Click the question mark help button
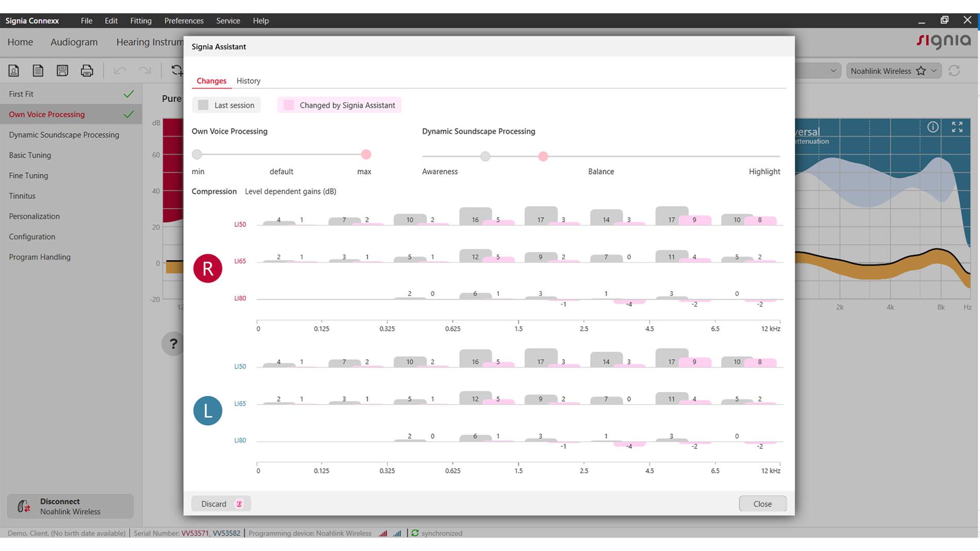980x551 pixels. click(173, 344)
